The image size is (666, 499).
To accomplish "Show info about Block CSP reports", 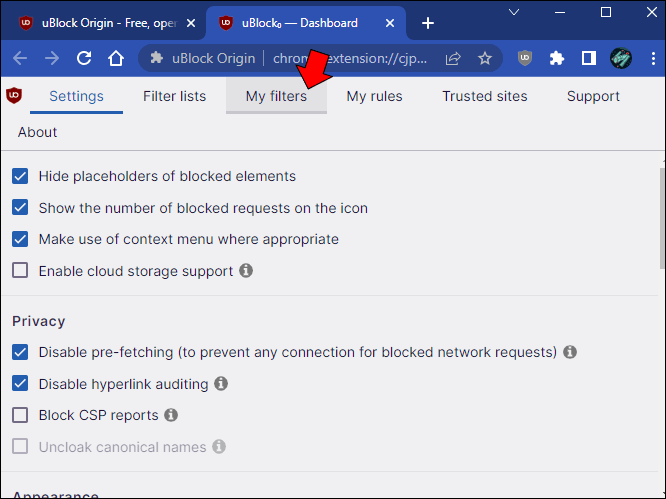I will click(171, 414).
